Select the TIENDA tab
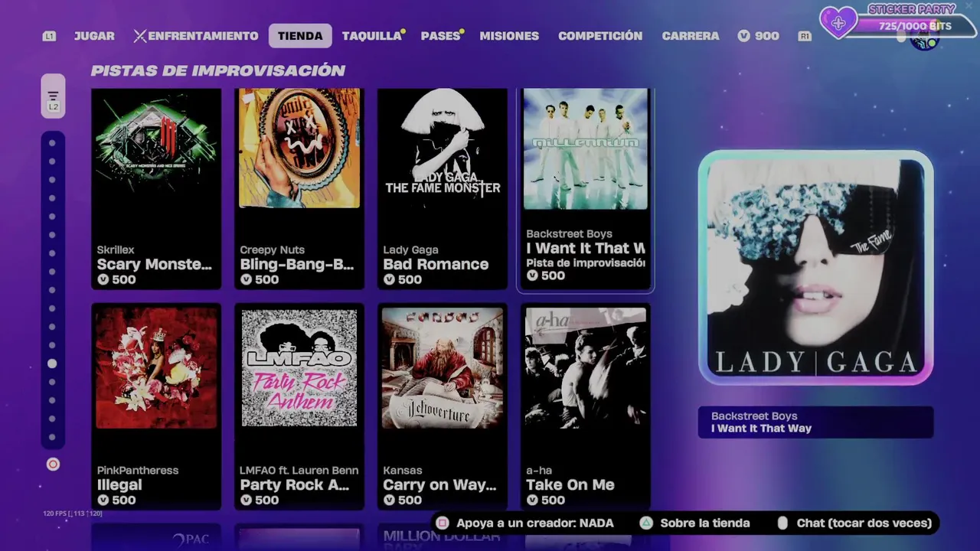 [x=300, y=36]
